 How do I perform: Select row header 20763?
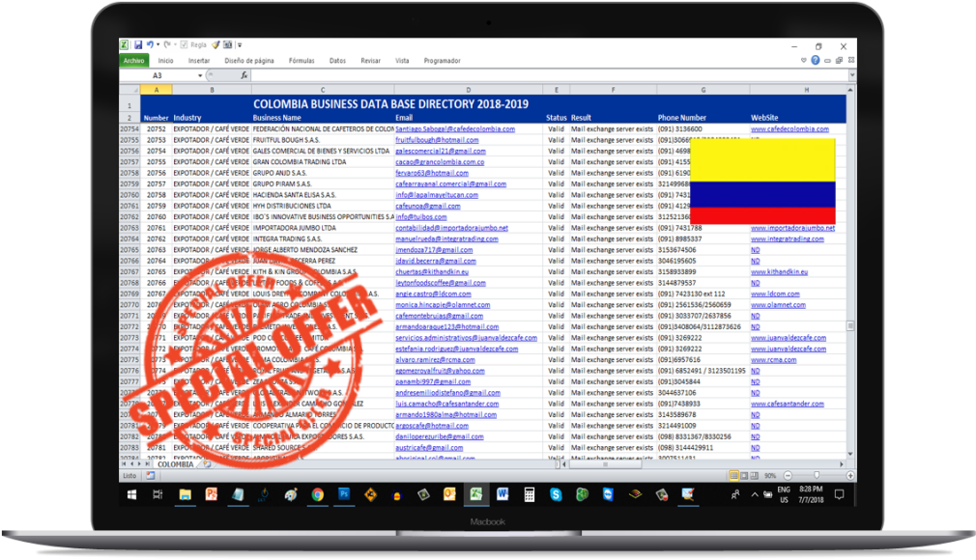point(129,228)
